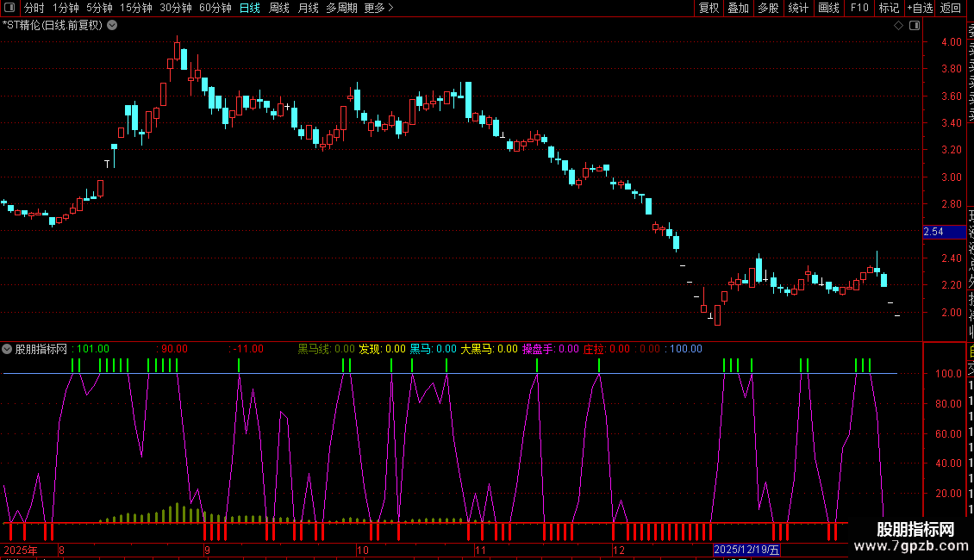Expand 更多 more periods menu
Screen dimensions: 974x560
[378, 8]
